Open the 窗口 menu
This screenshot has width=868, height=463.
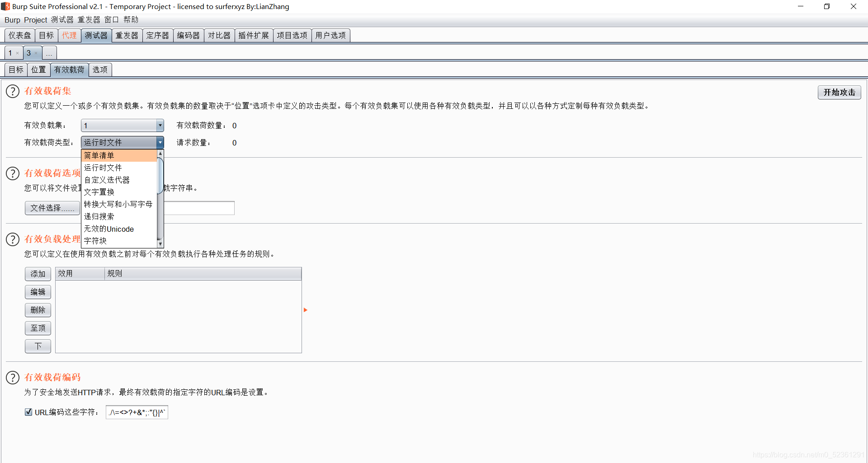pyautogui.click(x=111, y=20)
